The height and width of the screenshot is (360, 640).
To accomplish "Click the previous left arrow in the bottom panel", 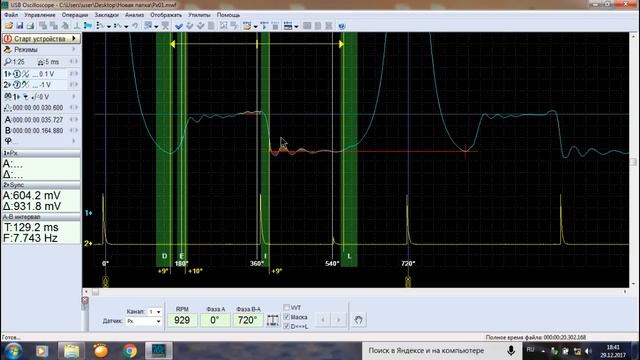I will [323, 320].
